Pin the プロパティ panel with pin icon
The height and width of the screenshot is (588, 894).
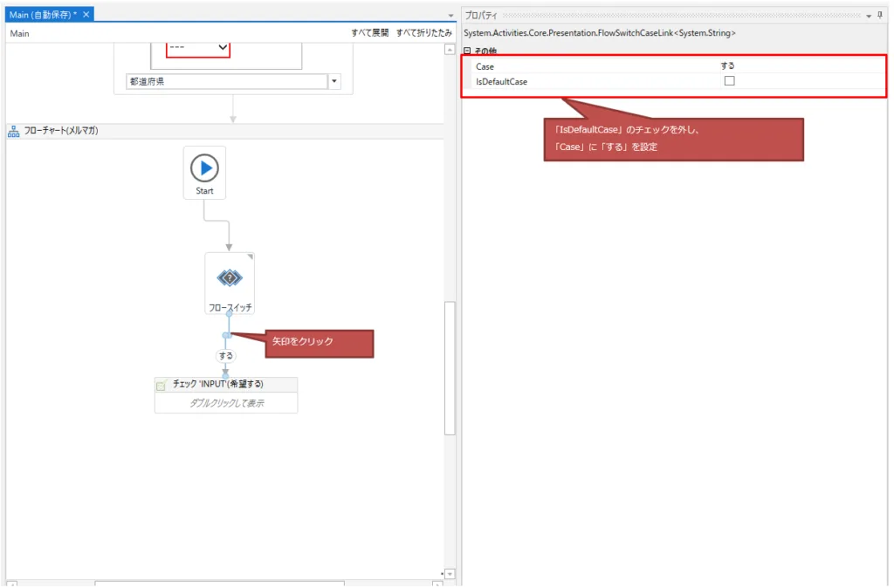point(880,16)
